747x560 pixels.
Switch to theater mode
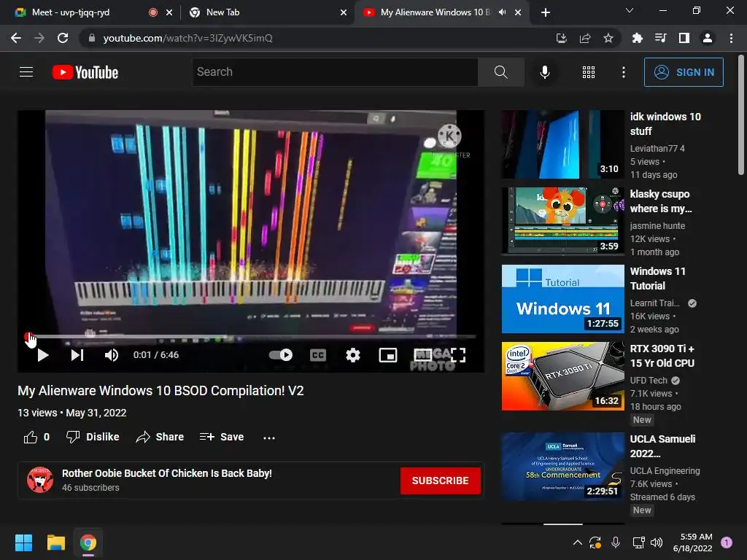coord(423,355)
